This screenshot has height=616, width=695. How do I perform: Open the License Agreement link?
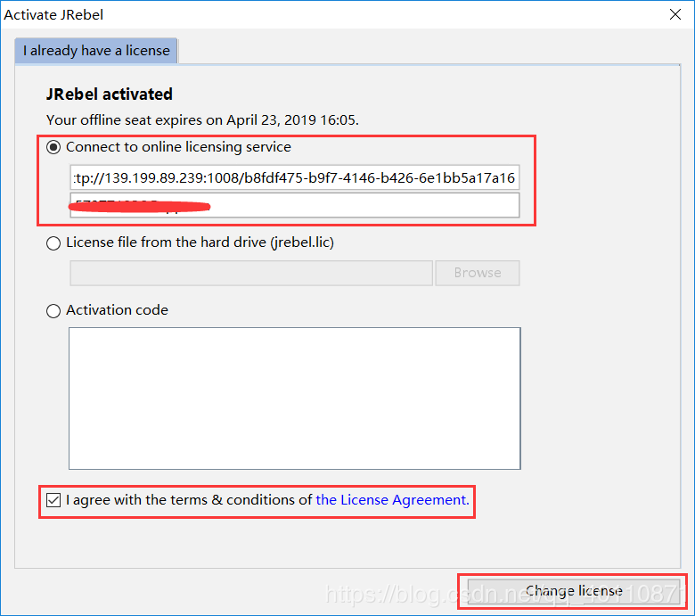coord(392,500)
